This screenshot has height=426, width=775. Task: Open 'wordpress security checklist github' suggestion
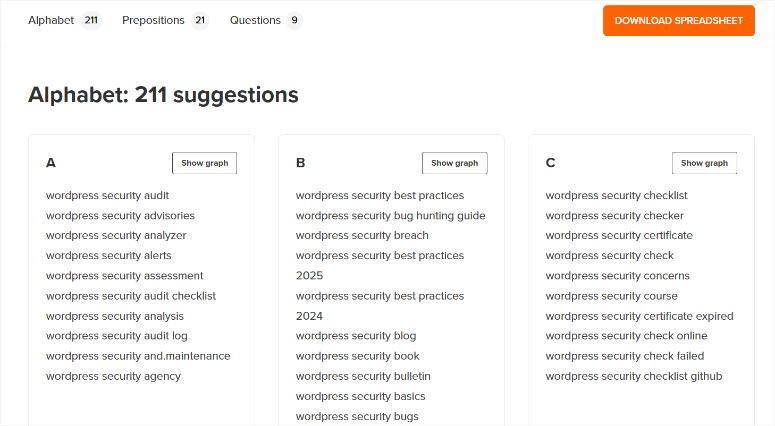(634, 376)
